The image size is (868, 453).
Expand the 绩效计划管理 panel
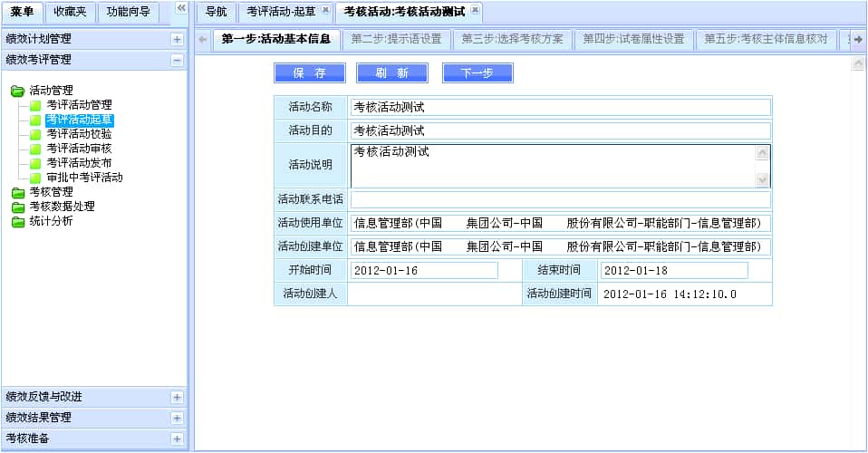tap(177, 40)
